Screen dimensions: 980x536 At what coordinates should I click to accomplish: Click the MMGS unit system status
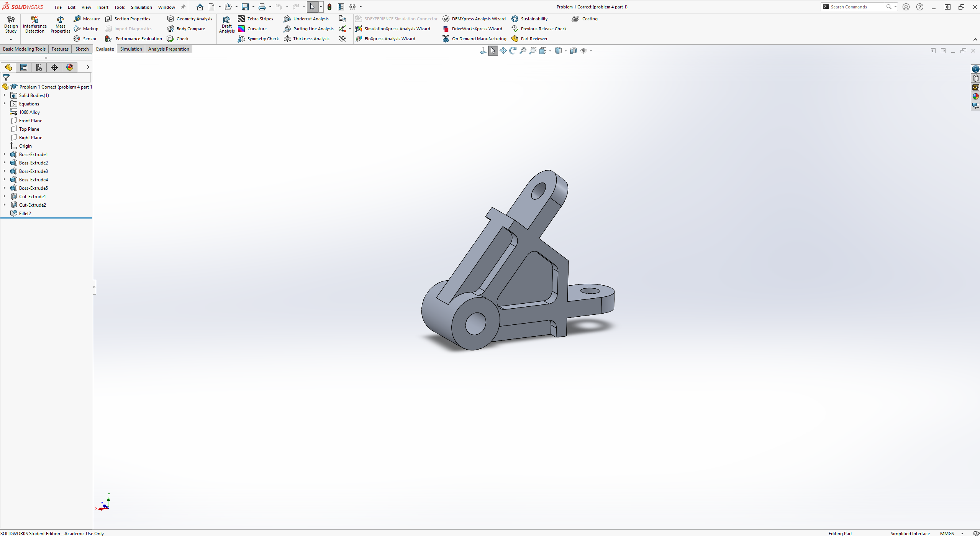(947, 533)
